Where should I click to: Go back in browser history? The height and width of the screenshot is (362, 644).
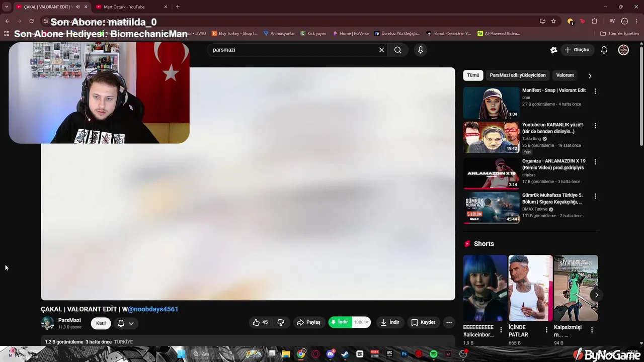[x=7, y=21]
